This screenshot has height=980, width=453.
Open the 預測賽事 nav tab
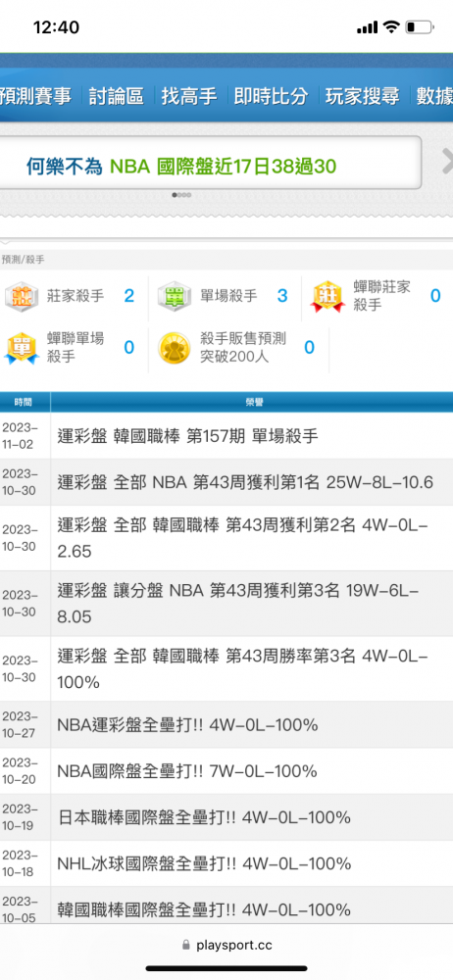point(35,96)
